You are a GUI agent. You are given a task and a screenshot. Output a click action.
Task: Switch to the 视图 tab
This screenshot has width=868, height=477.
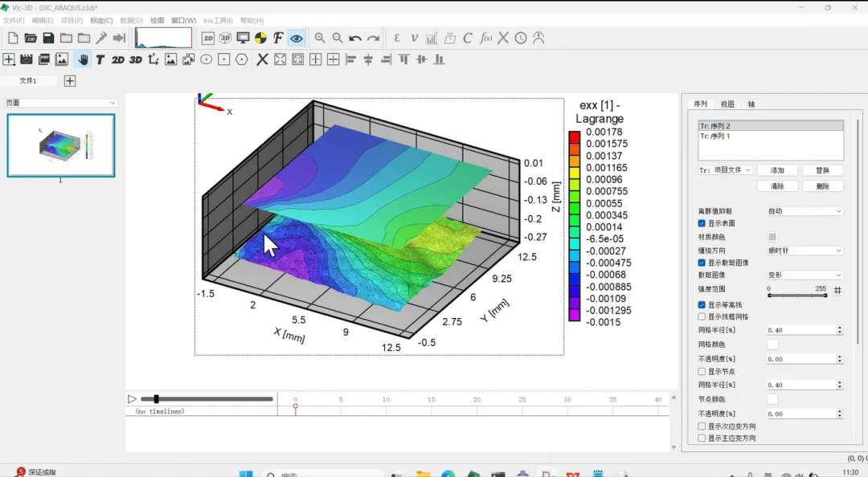tap(727, 104)
